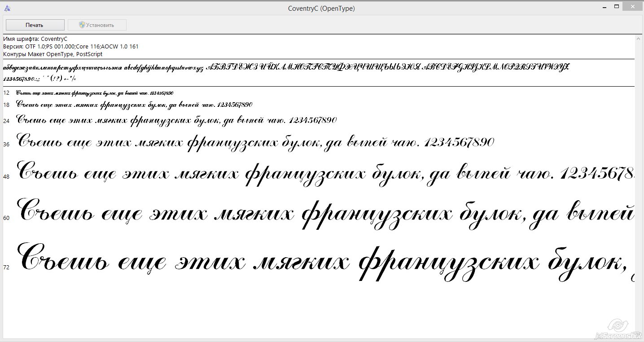Click the Печать (Print) button

point(35,25)
